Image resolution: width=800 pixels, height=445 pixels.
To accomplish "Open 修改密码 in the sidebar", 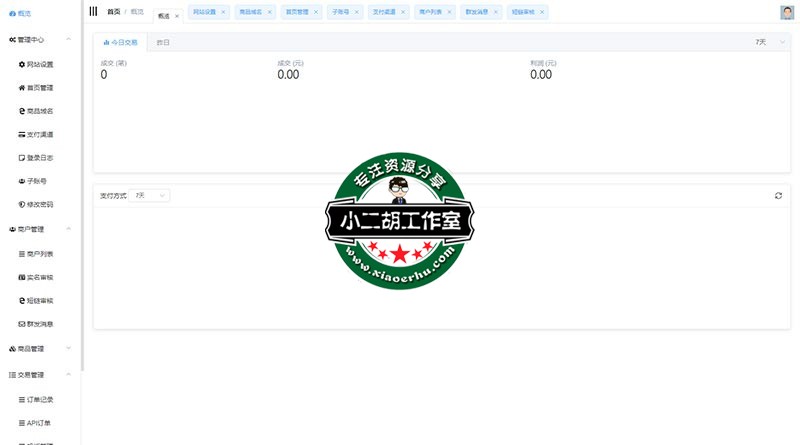I will tap(40, 204).
